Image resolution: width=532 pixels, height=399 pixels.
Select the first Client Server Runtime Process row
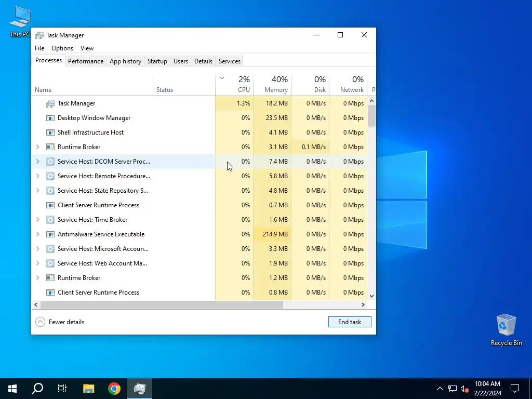point(199,205)
